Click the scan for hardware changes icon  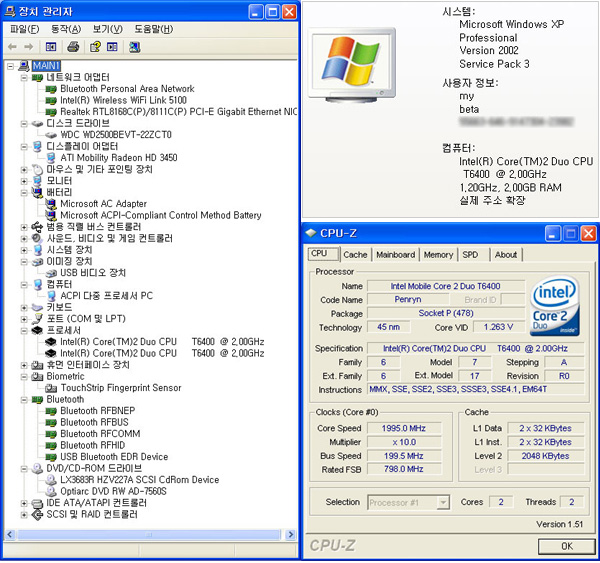click(x=134, y=47)
